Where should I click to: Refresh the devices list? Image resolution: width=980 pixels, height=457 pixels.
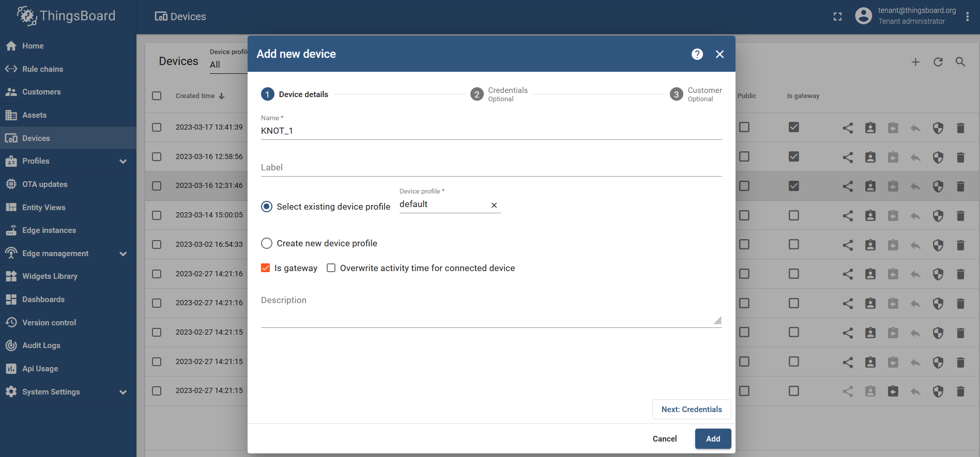pyautogui.click(x=938, y=62)
